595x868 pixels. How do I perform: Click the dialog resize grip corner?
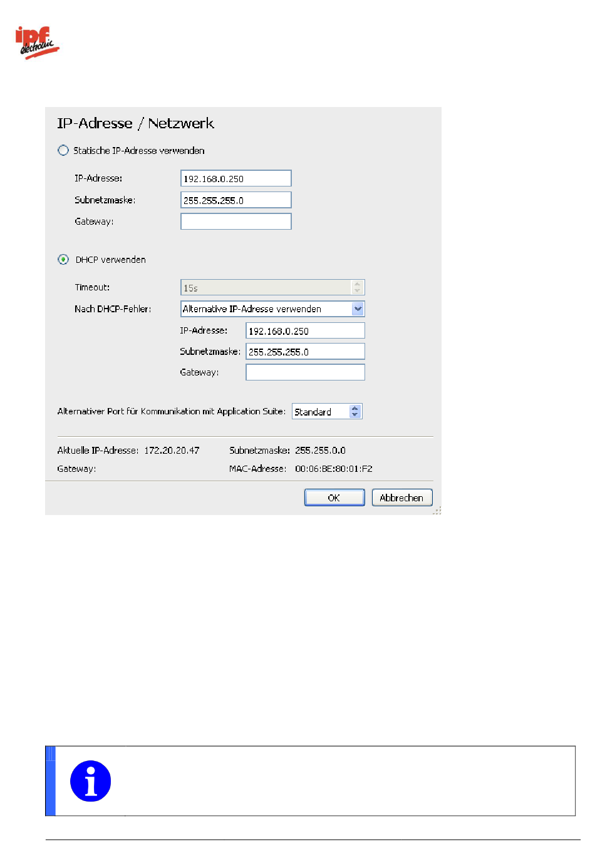coord(437,511)
